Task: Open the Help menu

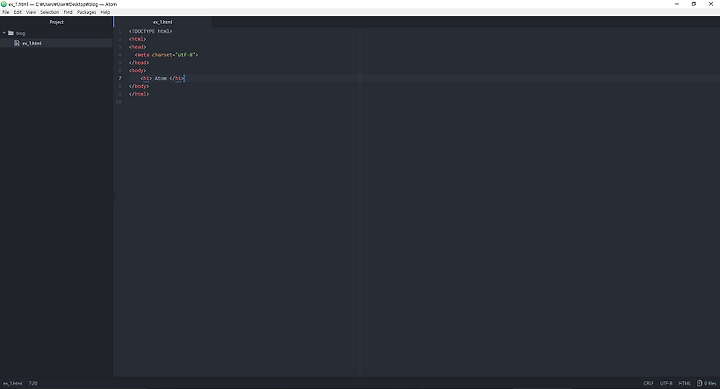Action: (x=105, y=12)
